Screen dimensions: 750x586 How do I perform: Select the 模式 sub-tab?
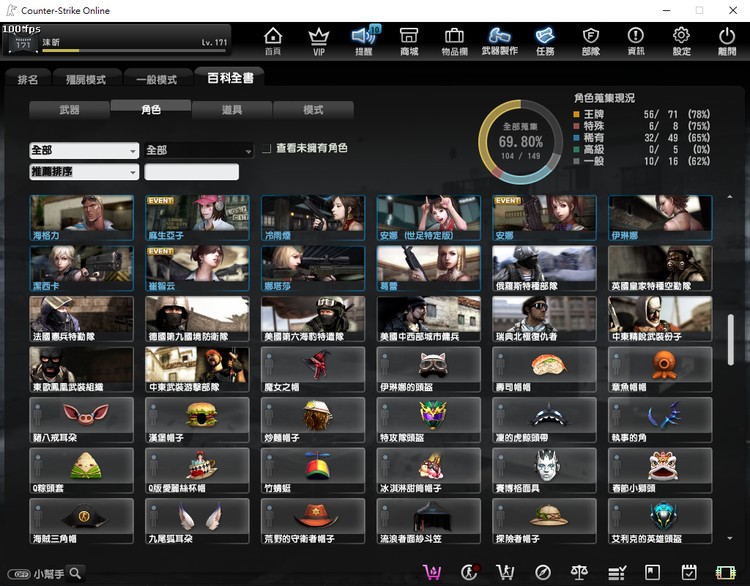(x=313, y=110)
